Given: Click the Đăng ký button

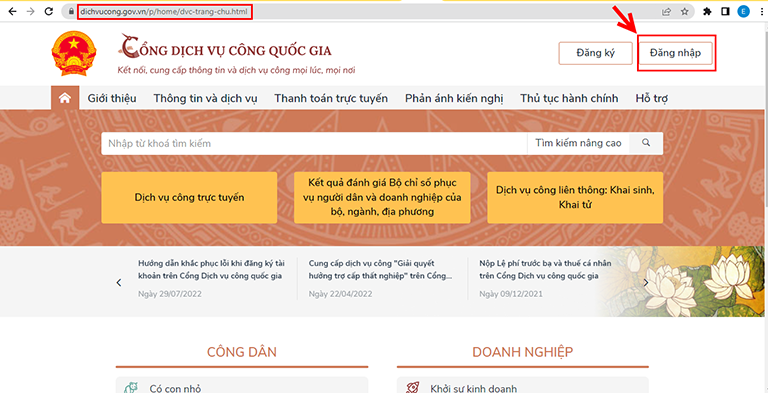Looking at the screenshot, I should tap(596, 53).
